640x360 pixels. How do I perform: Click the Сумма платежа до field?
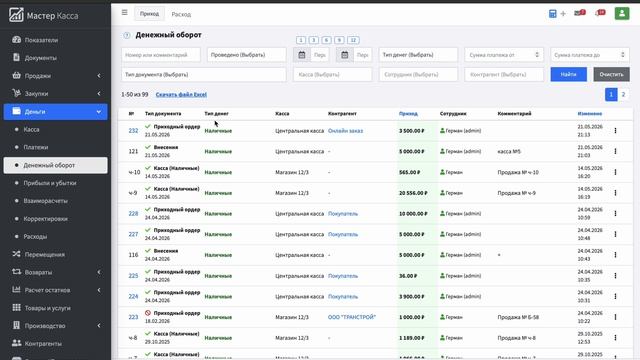point(590,55)
